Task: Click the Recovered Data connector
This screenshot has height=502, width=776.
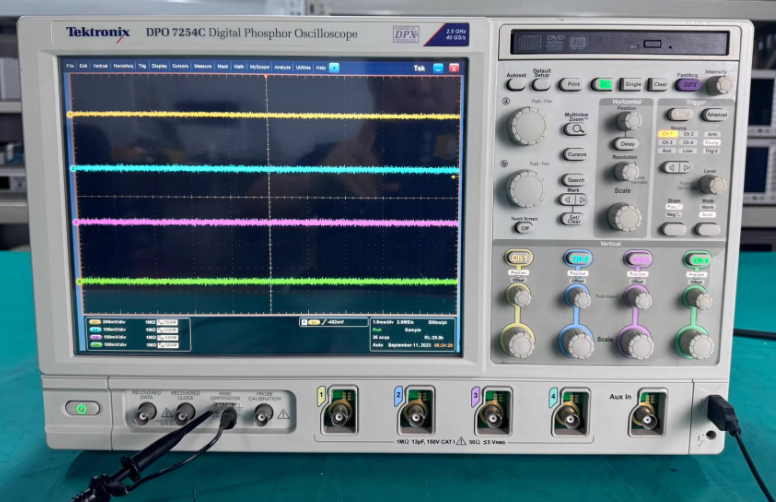Action: click(x=146, y=413)
